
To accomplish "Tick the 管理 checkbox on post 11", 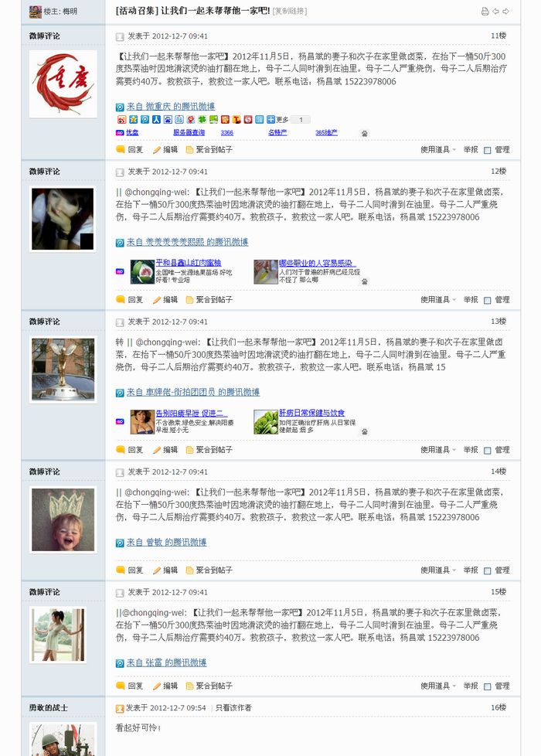I will [x=488, y=150].
